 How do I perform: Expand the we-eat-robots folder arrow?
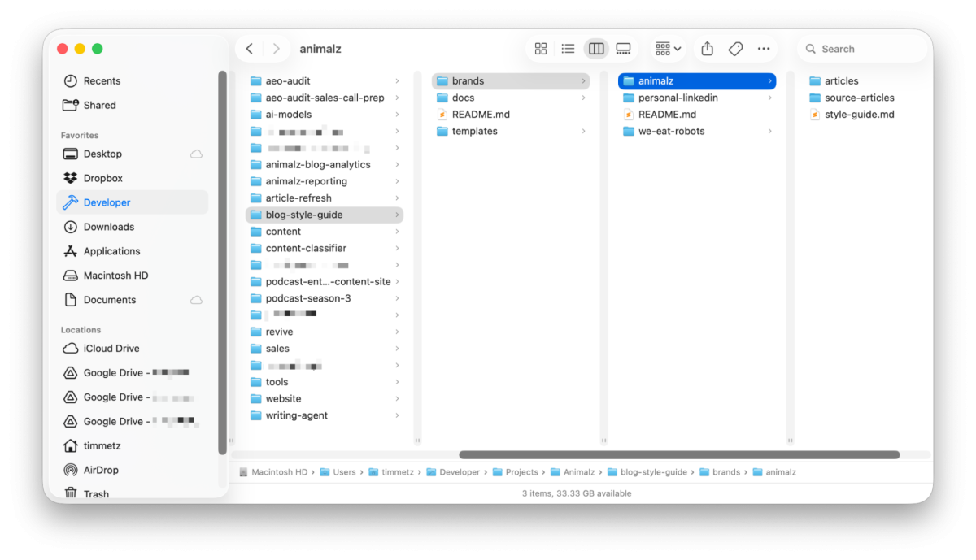point(770,132)
